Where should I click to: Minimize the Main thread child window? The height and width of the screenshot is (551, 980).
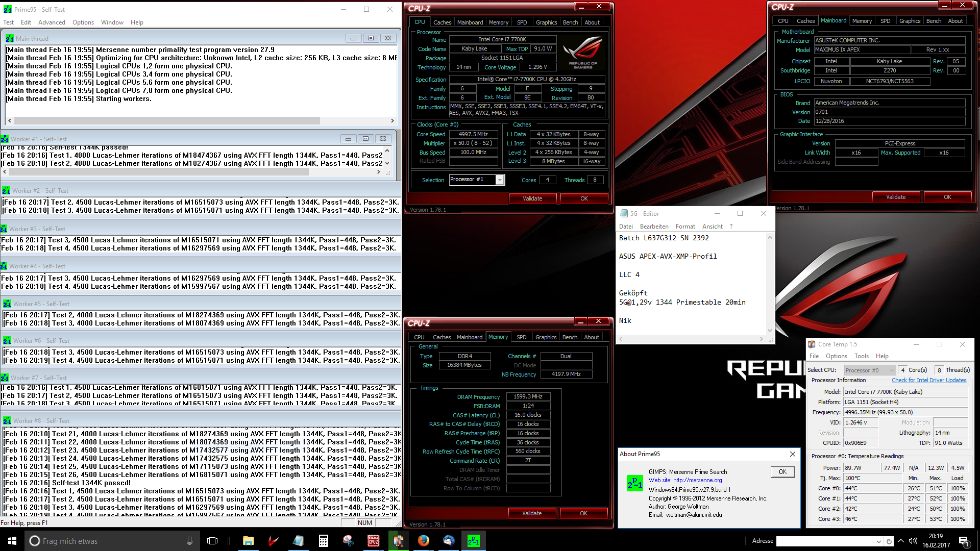pos(353,38)
